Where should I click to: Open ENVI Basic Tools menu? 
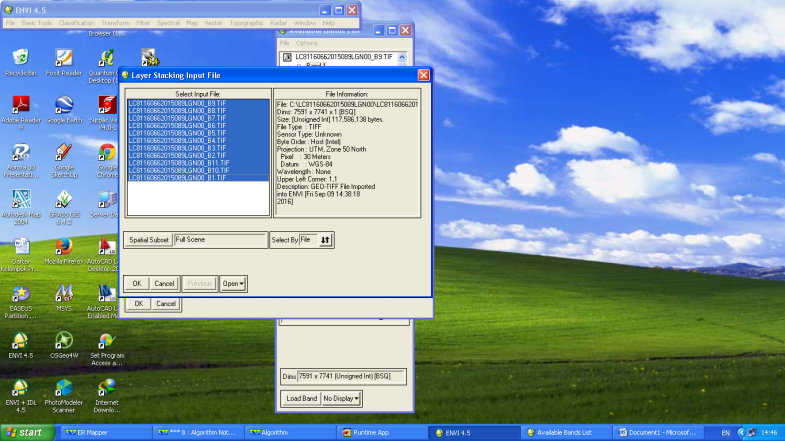(x=37, y=23)
